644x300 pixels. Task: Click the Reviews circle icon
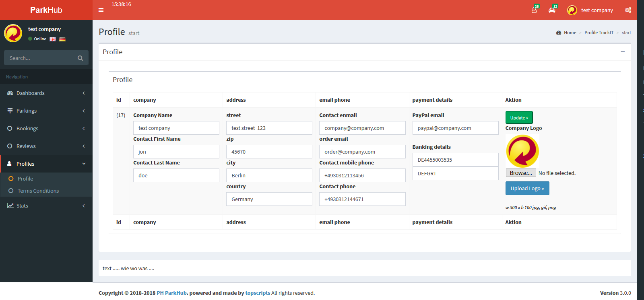click(x=10, y=146)
